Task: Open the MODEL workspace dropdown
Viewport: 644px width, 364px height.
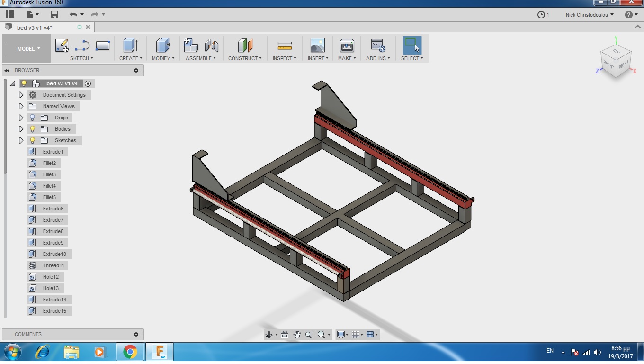Action: 28,49
